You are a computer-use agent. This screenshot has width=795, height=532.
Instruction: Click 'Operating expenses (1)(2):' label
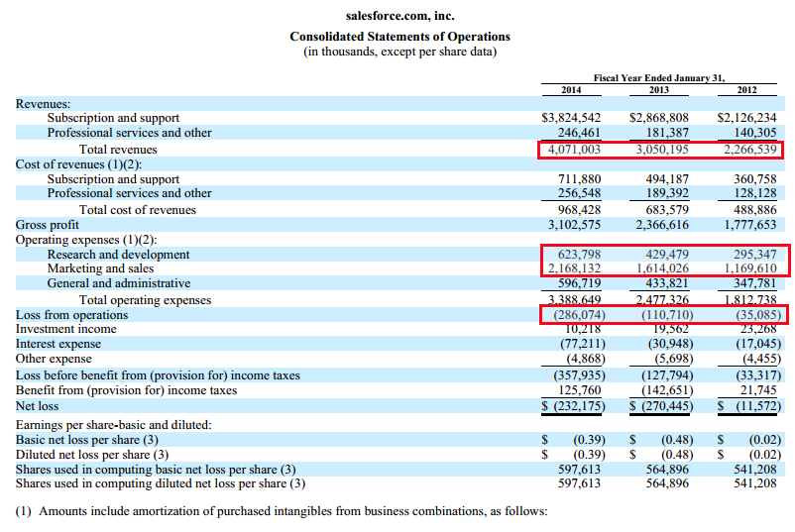[86, 240]
